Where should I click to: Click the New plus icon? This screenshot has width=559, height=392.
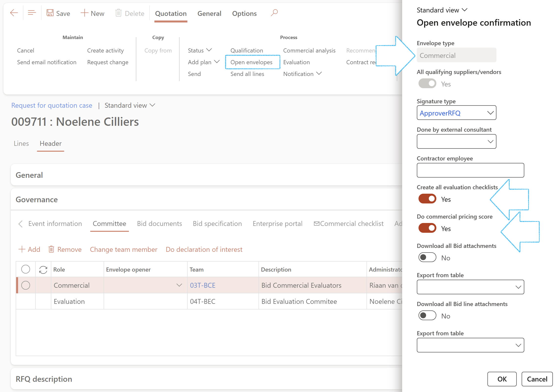coord(84,13)
